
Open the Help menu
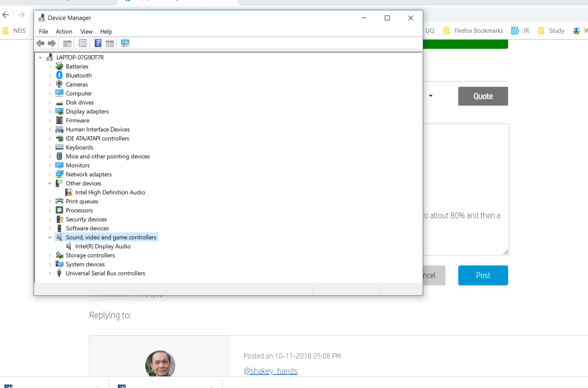tap(106, 32)
